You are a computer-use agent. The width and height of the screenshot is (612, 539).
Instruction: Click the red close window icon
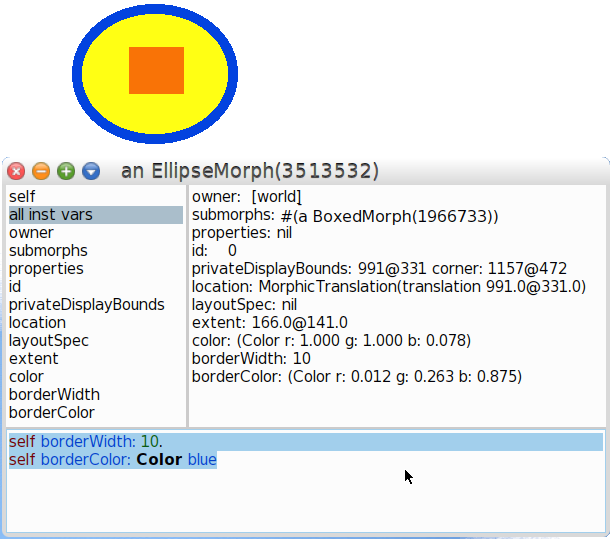(x=16, y=171)
